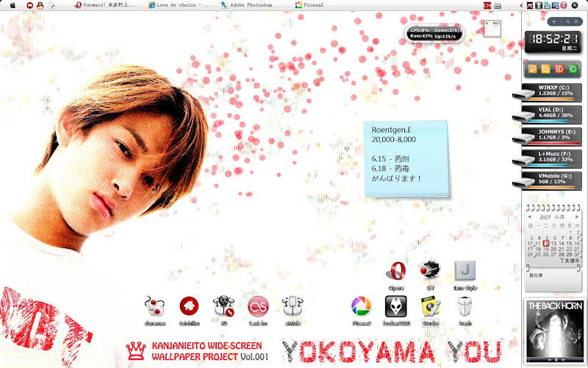The width and height of the screenshot is (588, 368).
Task: Open the Trash icon
Action: tap(465, 307)
